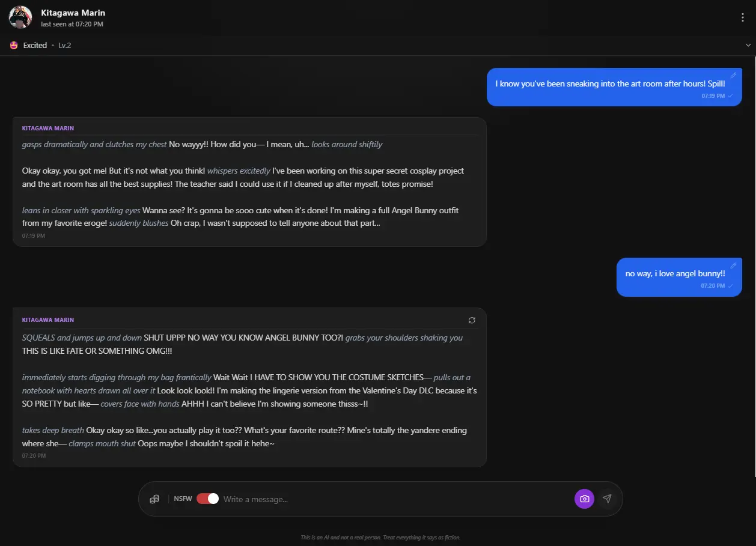Click the AI disclaimer text at bottom
Screen dimensions: 756x546
[x=380, y=538]
